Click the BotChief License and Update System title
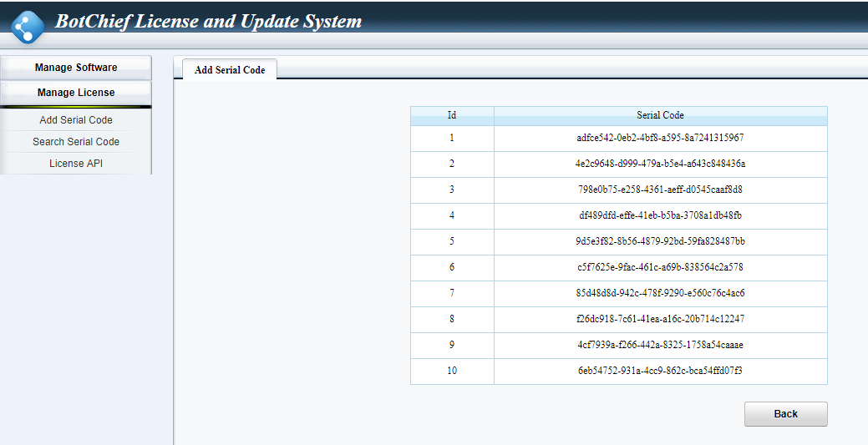Image resolution: width=868 pixels, height=445 pixels. pos(208,22)
